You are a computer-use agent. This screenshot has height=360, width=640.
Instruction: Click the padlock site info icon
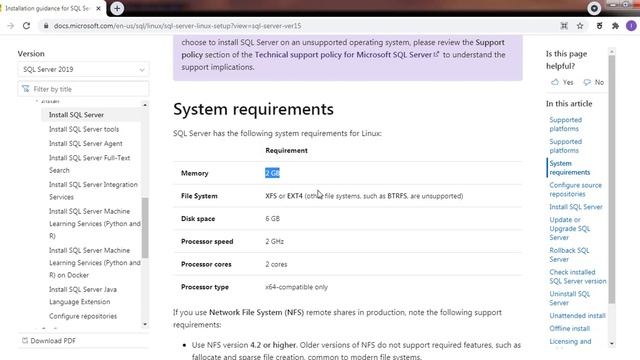[x=46, y=26]
